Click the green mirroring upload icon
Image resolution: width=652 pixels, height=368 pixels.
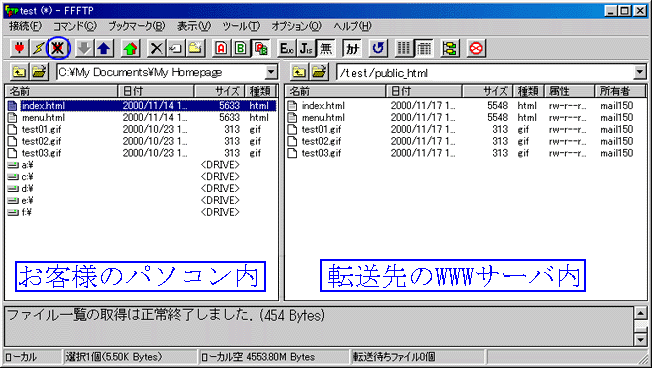tap(130, 49)
